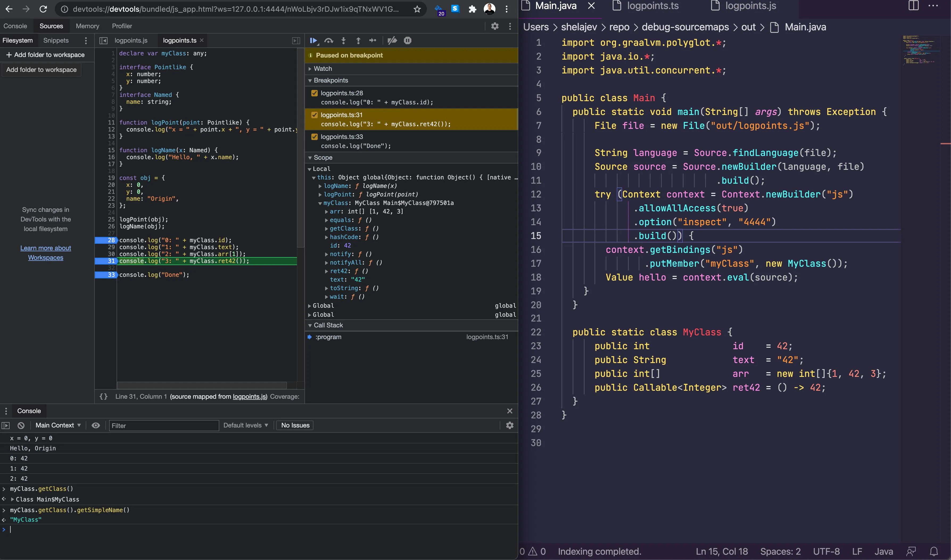Switch to the Memory panel tab

click(x=87, y=26)
